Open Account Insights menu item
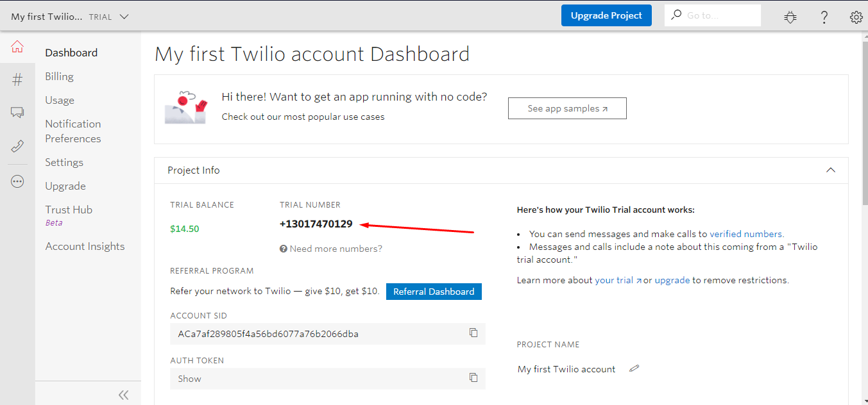This screenshot has width=868, height=405. (85, 246)
